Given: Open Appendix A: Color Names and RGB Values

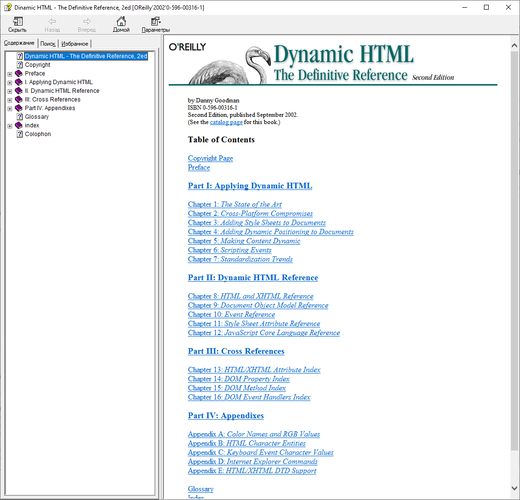Looking at the screenshot, I should tap(254, 434).
